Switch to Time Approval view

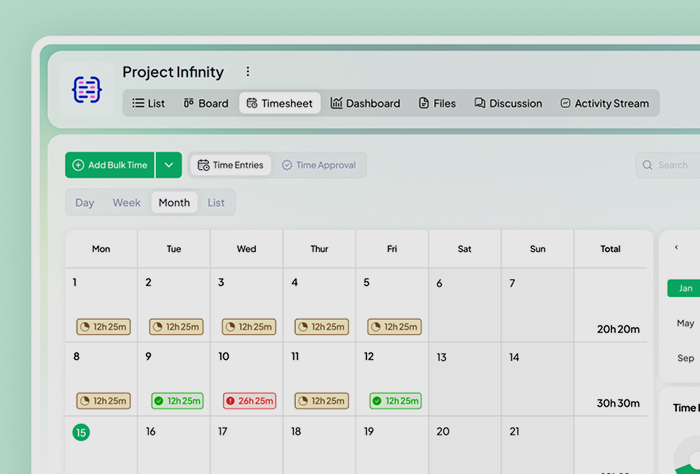click(319, 165)
